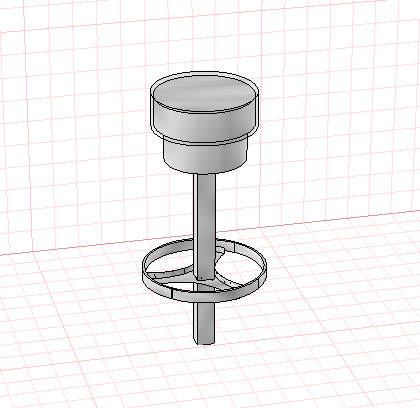Select the top face of the stool seat
This screenshot has width=420, height=408.
[204, 93]
